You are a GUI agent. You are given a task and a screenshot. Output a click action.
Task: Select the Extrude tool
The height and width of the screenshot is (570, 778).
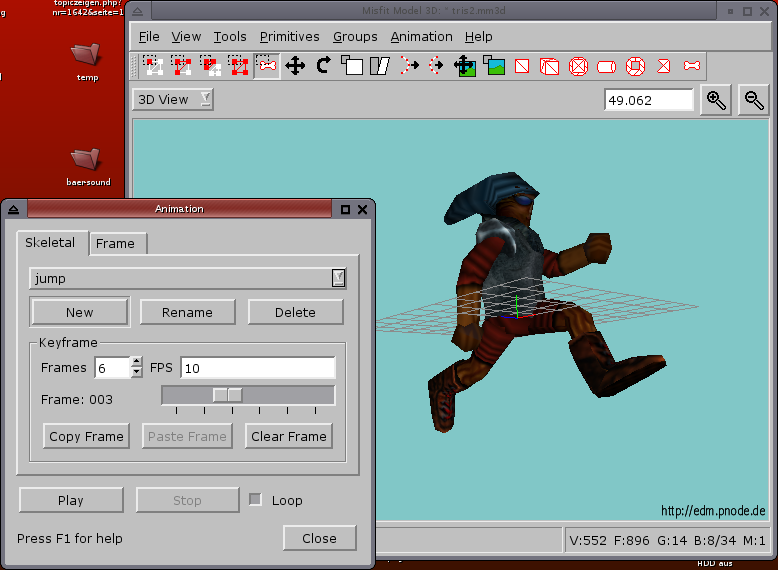coord(409,65)
